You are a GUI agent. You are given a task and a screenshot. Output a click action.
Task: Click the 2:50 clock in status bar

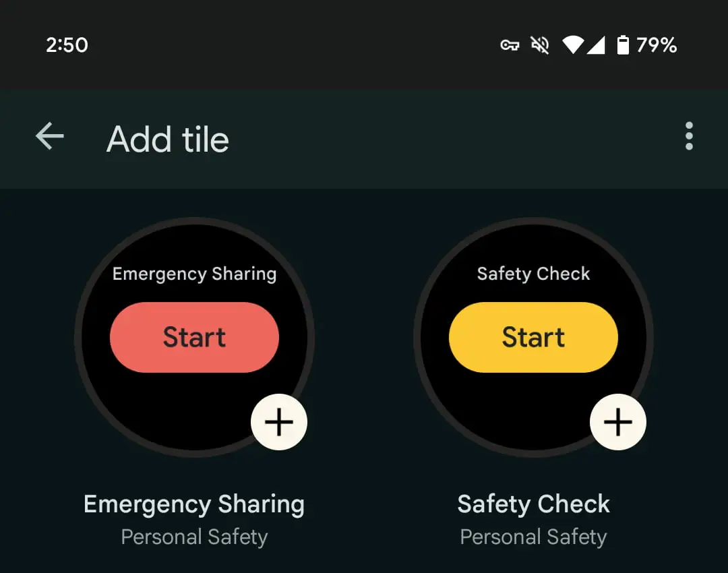click(67, 45)
